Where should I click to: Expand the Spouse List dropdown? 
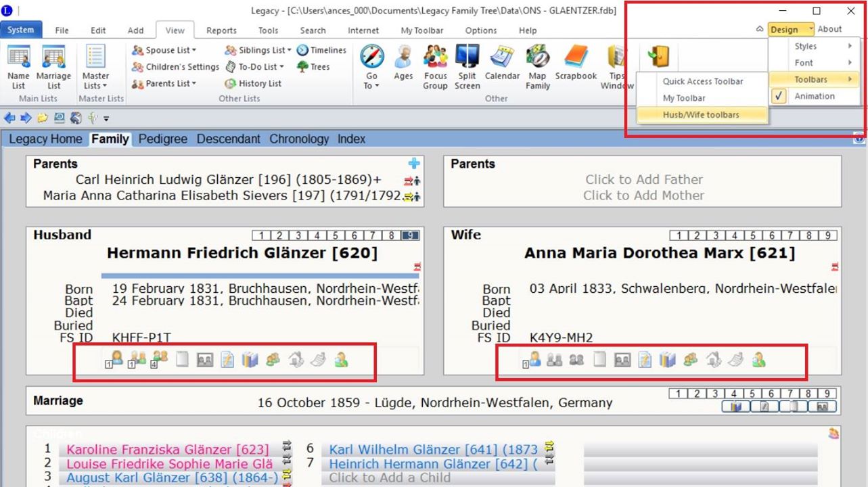coord(164,50)
